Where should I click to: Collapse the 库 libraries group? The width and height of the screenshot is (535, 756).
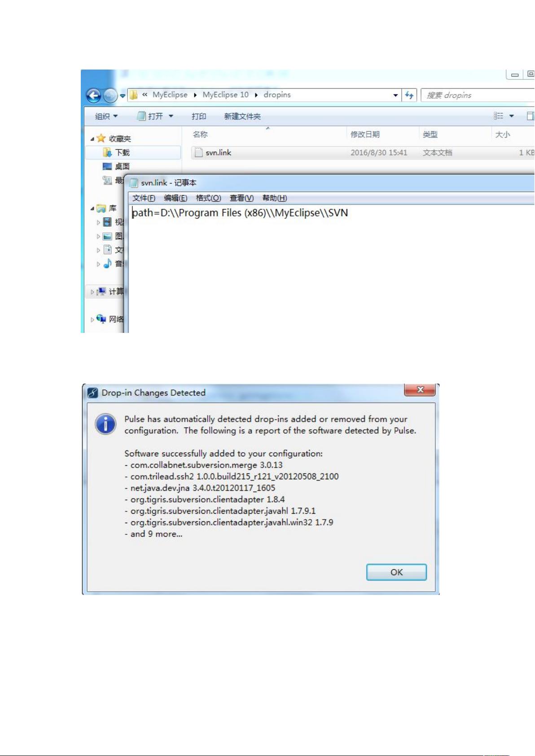[x=92, y=209]
